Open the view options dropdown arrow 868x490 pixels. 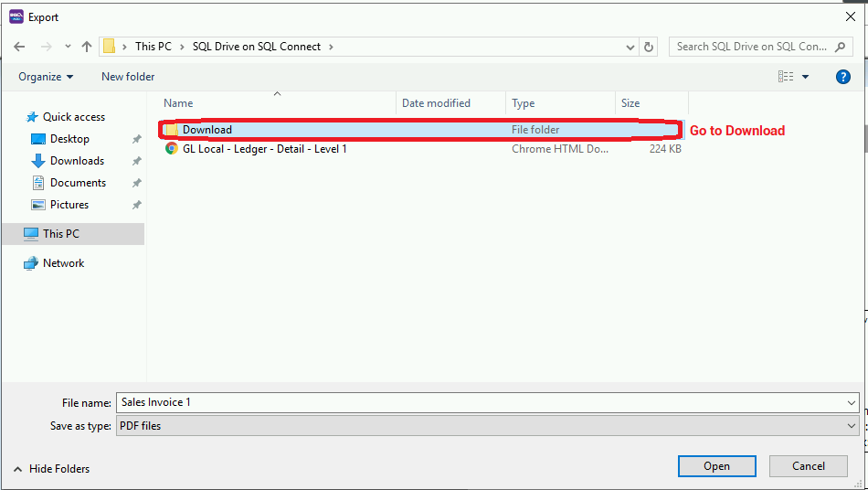pos(806,77)
